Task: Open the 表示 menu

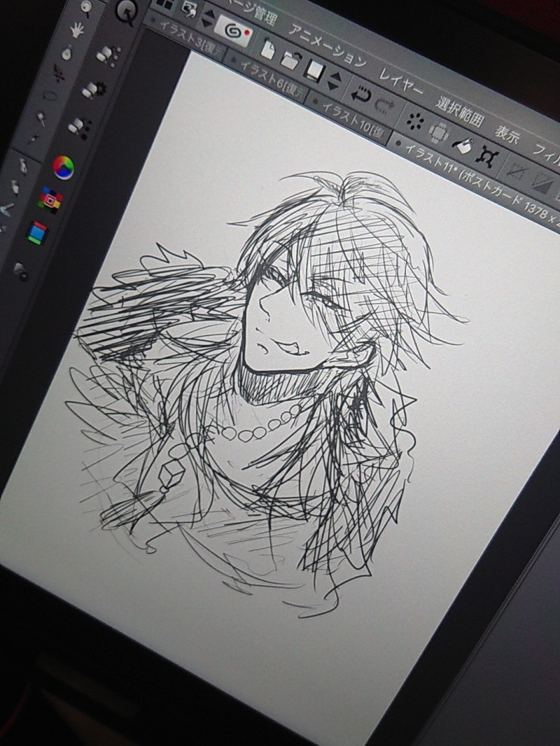Action: [x=507, y=136]
